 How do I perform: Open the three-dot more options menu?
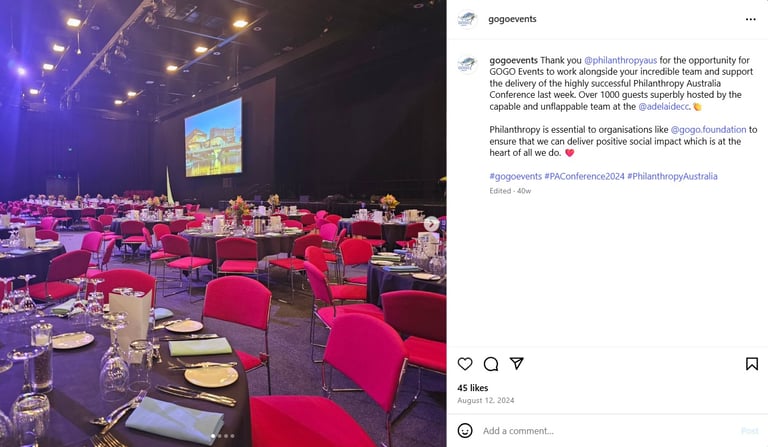750,19
